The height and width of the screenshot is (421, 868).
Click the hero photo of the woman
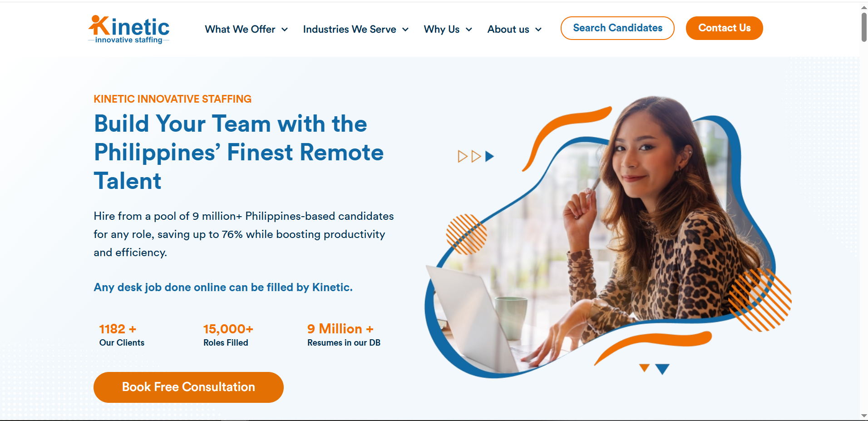[604, 236]
